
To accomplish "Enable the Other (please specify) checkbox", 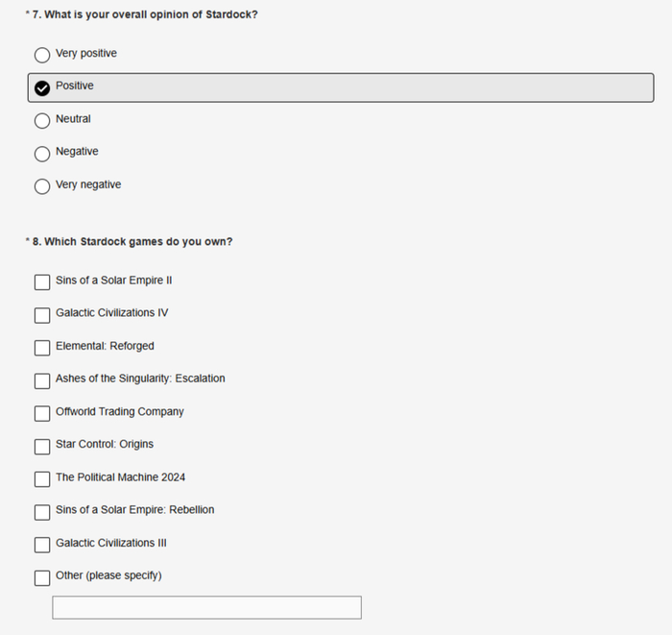I will [x=42, y=577].
